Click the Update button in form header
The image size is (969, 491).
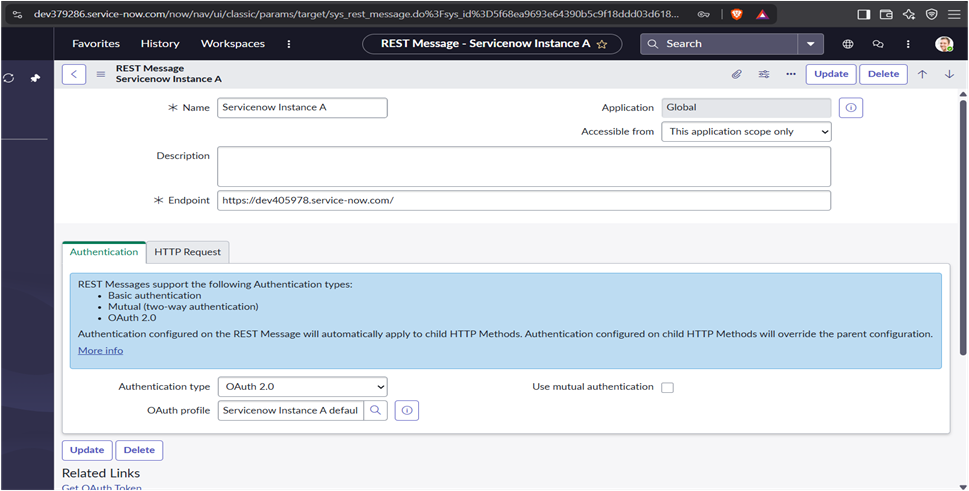831,74
